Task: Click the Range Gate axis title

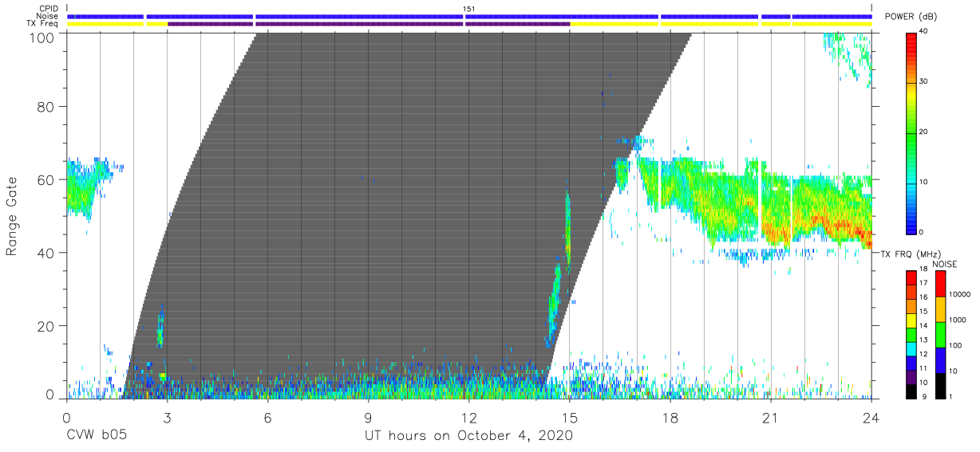Action: [x=12, y=216]
